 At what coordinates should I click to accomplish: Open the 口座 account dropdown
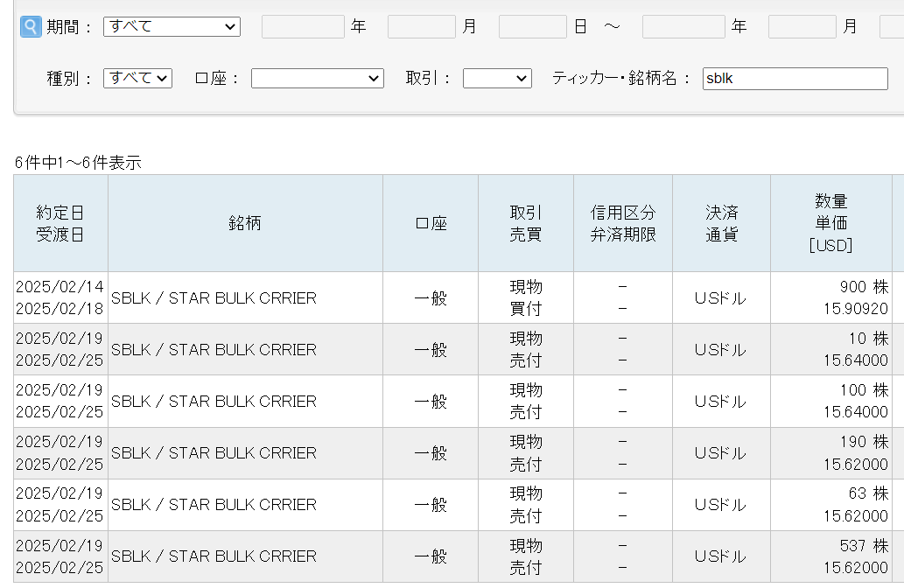click(x=317, y=79)
